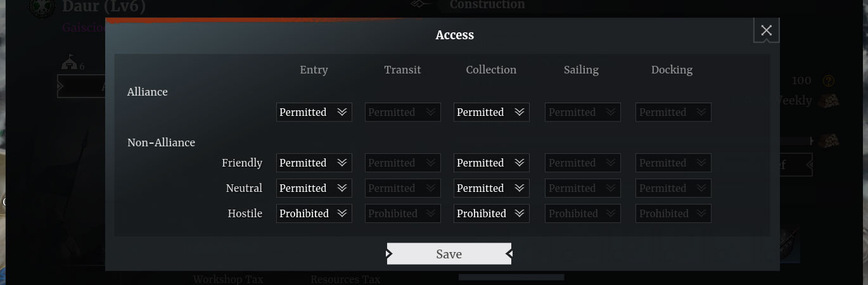This screenshot has height=285, width=868.
Task: Click the emblem icon beside Daur (Lv6)
Action: coord(43,8)
